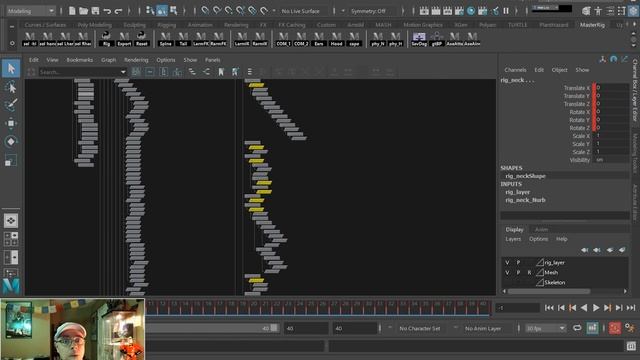Image resolution: width=640 pixels, height=360 pixels.
Task: Click the pause render icon
Action: [506, 11]
